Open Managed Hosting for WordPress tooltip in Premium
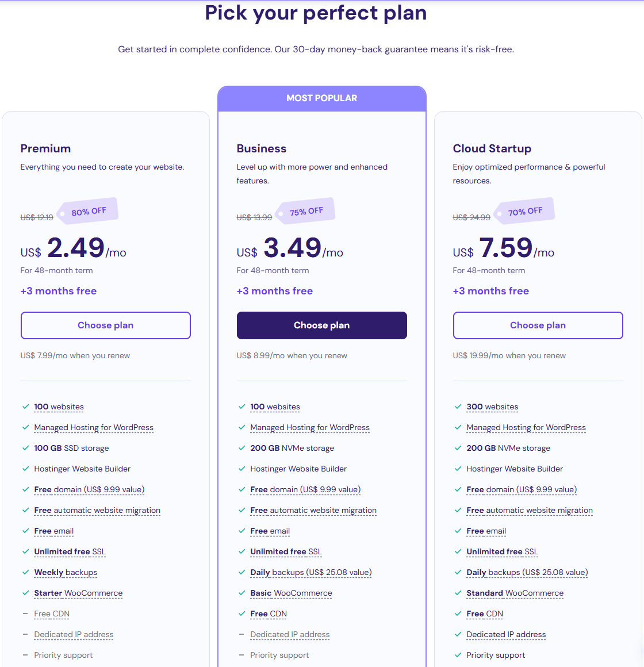 [94, 427]
